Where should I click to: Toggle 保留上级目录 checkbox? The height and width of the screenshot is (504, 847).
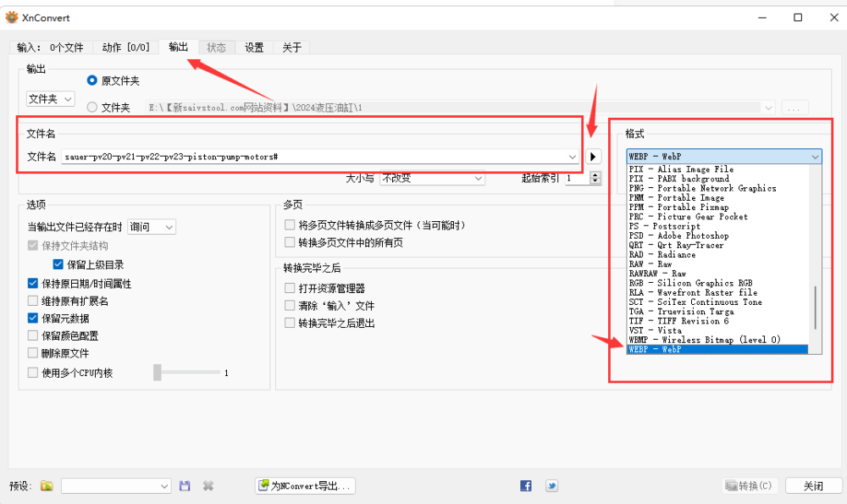(58, 264)
